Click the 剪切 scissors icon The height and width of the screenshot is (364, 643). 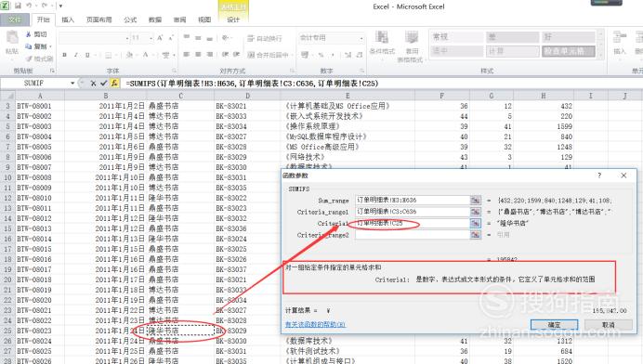pyautogui.click(x=28, y=34)
